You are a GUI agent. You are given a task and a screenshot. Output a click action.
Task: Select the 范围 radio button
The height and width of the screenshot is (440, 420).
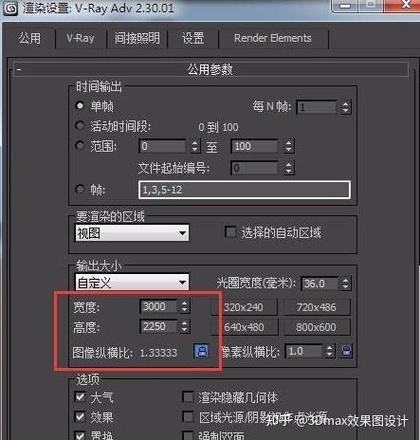pyautogui.click(x=79, y=146)
